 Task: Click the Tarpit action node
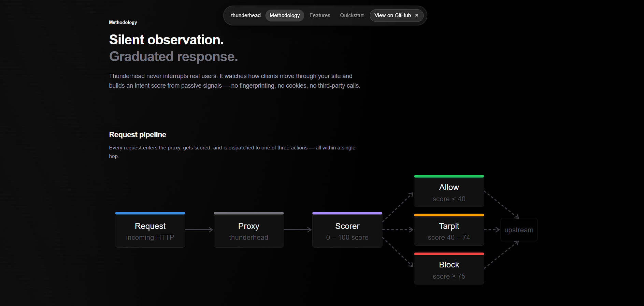pos(449,230)
